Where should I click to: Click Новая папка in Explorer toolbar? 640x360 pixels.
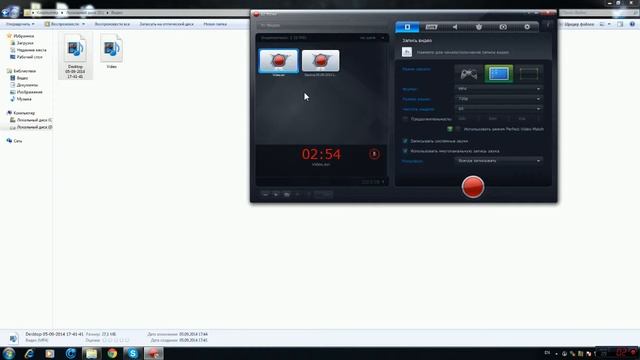(x=215, y=24)
